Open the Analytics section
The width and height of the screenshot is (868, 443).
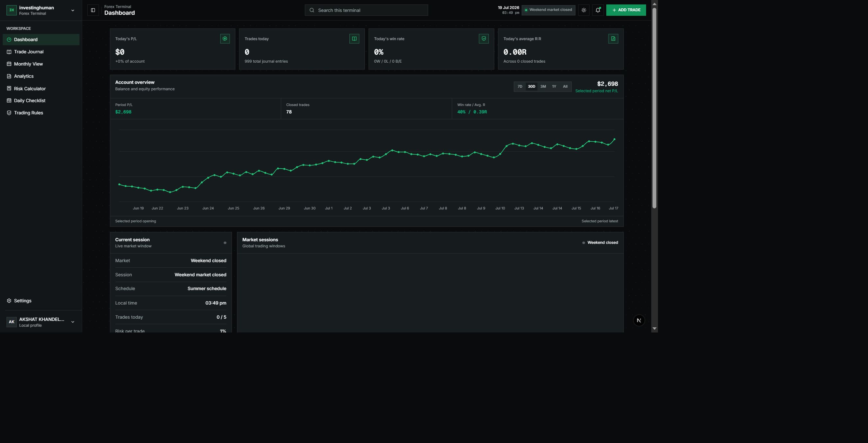[41, 76]
